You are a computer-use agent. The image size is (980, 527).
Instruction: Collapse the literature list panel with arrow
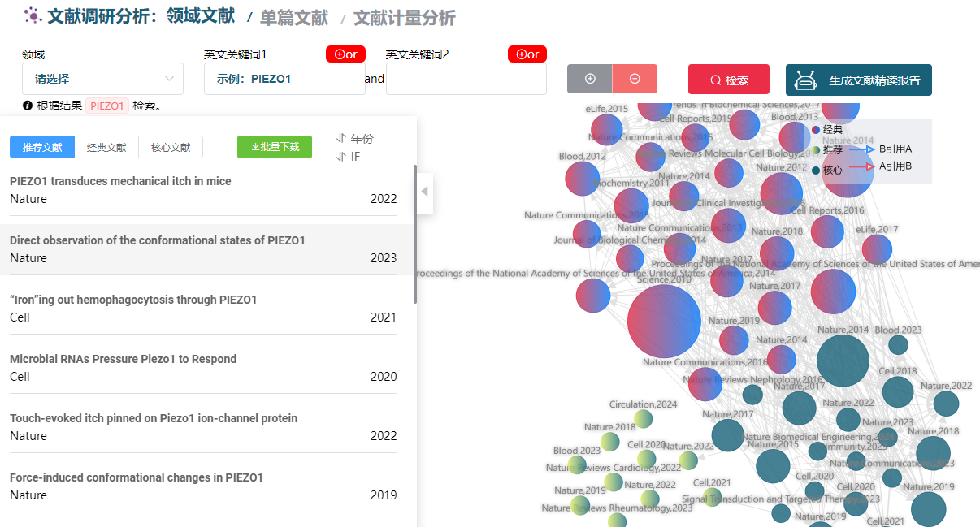coord(424,192)
